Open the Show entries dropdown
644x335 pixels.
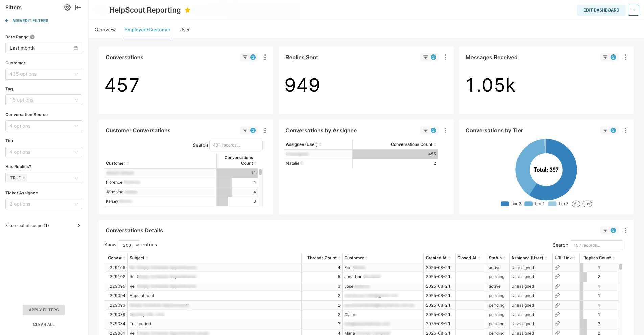pyautogui.click(x=129, y=245)
